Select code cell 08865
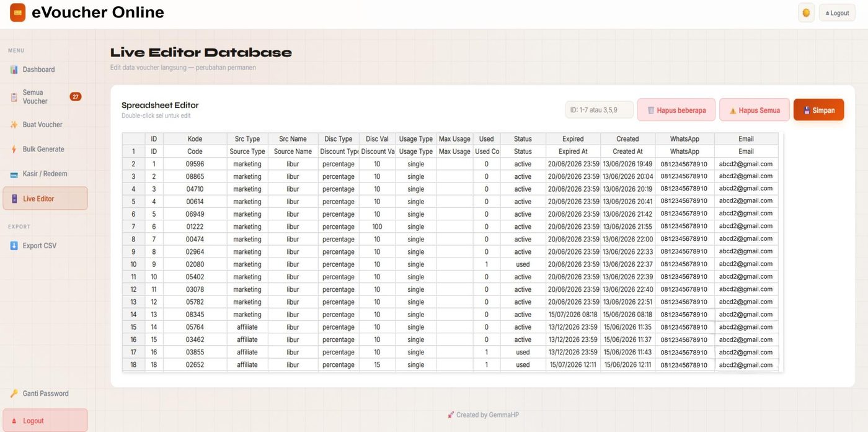Screen dimensions: 868x432 [x=195, y=177]
